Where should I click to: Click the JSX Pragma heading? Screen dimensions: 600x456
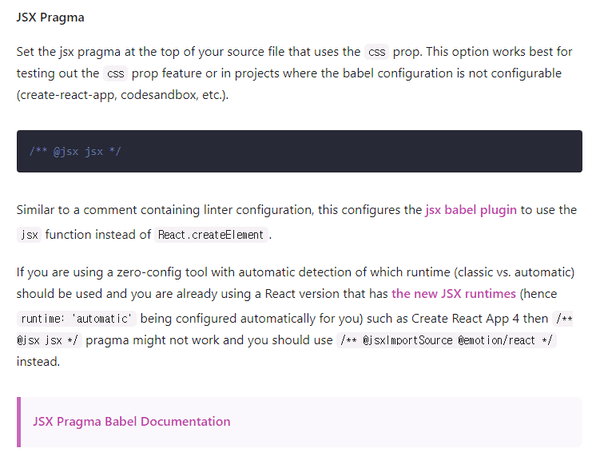[52, 18]
